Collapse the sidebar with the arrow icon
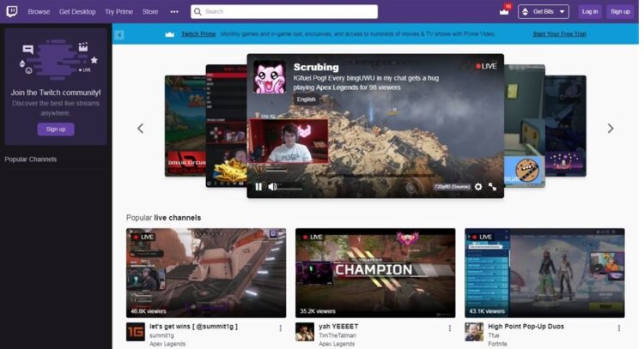Image resolution: width=644 pixels, height=349 pixels. click(x=118, y=35)
